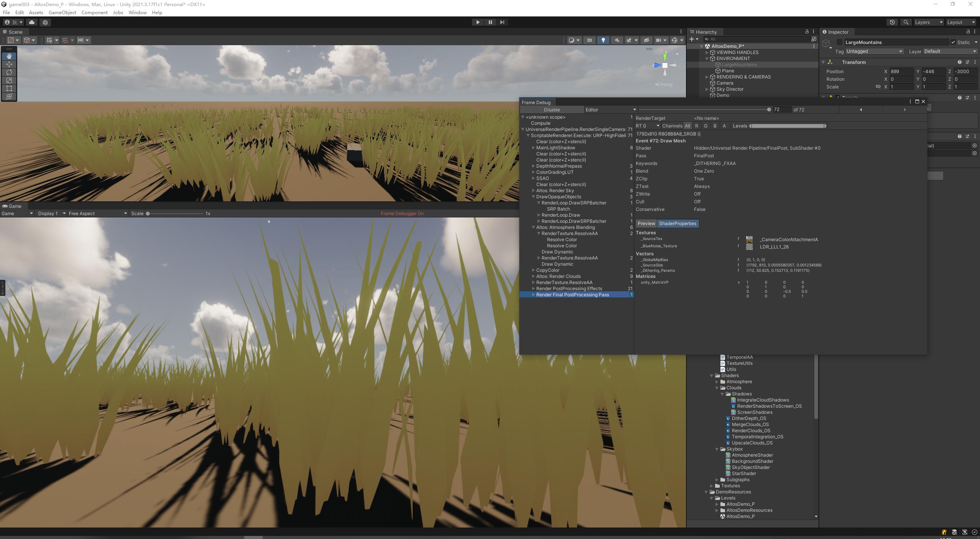Expand the Sky Director hierarchy node

707,89
